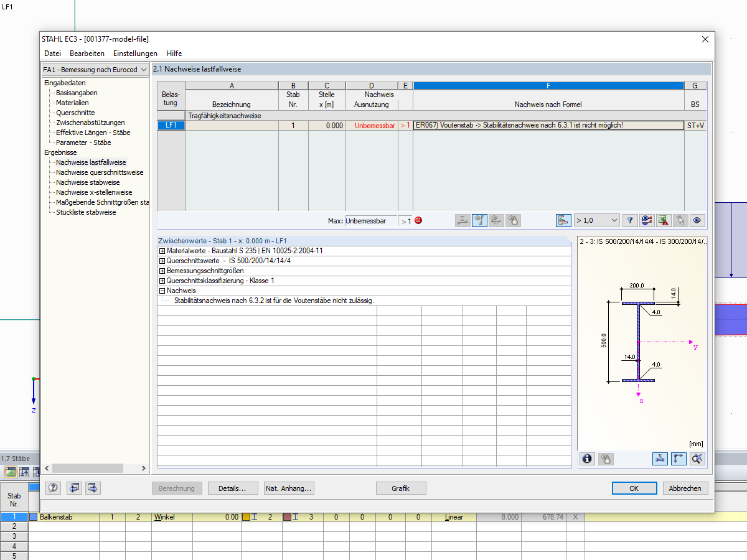Open the Nat. Anhang... settings
Screen dimensions: 747x560
[289, 488]
